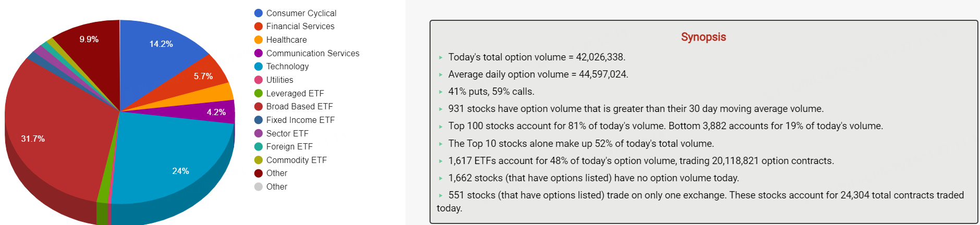Click the Synopsis heading
This screenshot has height=225, width=980.
point(703,37)
